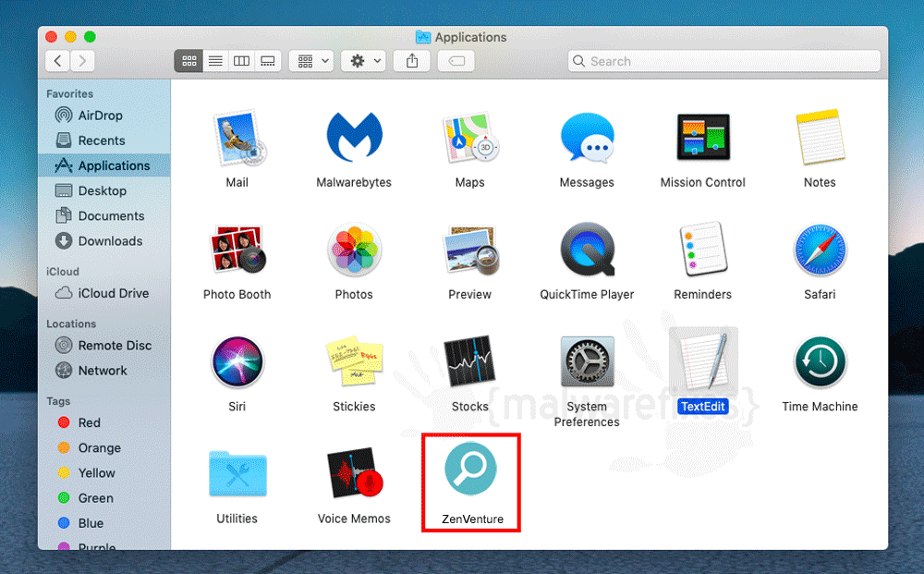924x574 pixels.
Task: Select the TextEdit app icon
Action: click(703, 361)
